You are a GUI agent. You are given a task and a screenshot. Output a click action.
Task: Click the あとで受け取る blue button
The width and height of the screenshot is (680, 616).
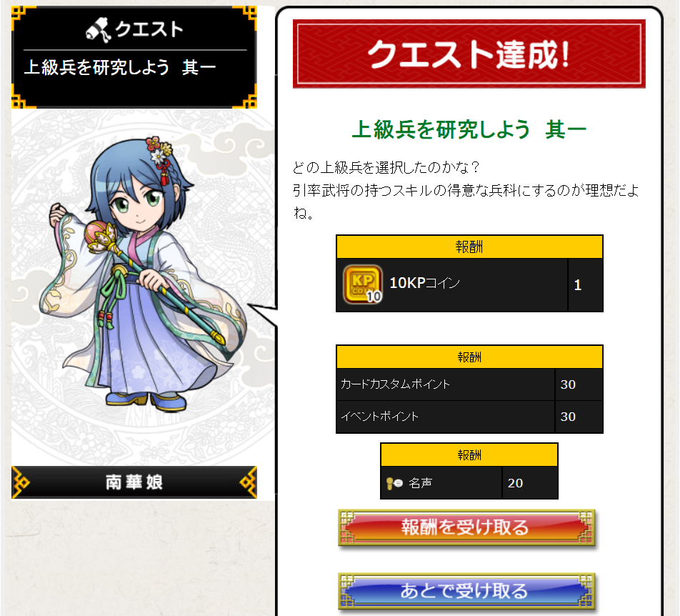coord(466,591)
